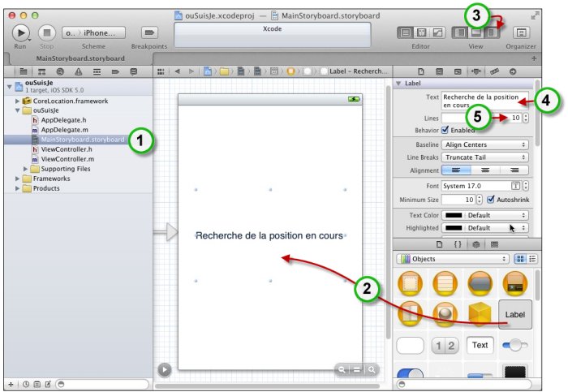Image resolution: width=568 pixels, height=392 pixels.
Task: Show the Debug navigator
Action: (97, 71)
